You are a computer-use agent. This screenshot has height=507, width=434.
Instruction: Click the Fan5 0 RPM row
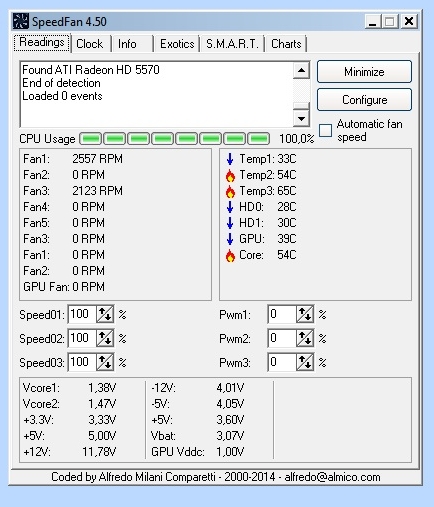coord(64,223)
